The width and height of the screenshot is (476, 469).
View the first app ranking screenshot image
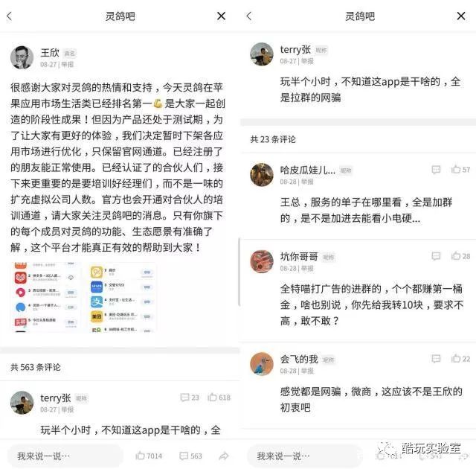(x=45, y=297)
